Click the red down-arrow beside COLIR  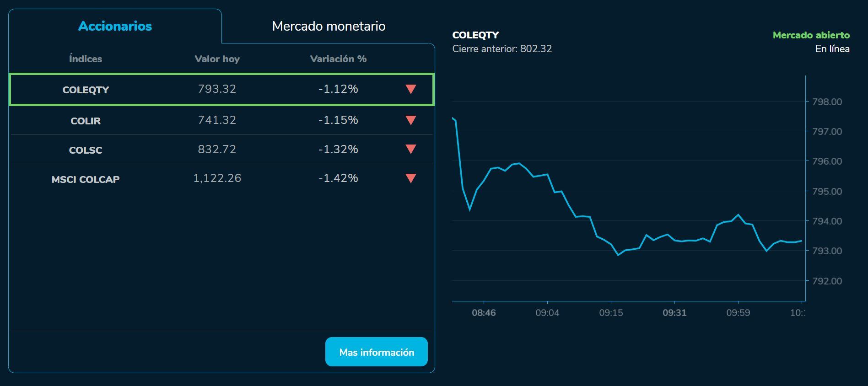[410, 120]
